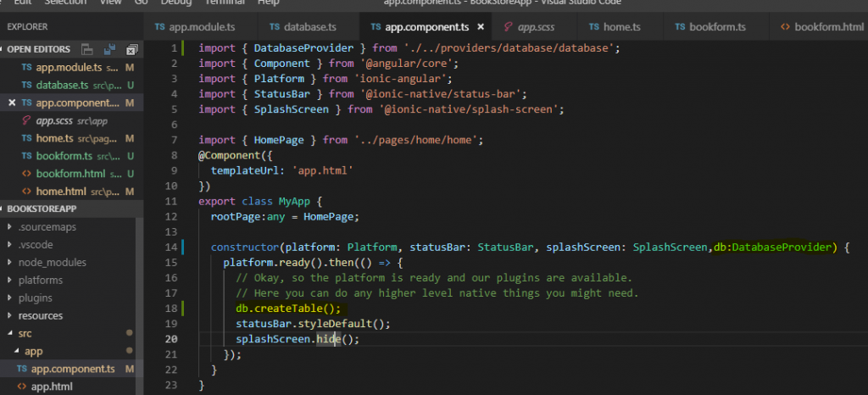Viewport: 868px width, 395px height.
Task: Close app.component.ts in the Open Editors list
Action: tap(12, 103)
